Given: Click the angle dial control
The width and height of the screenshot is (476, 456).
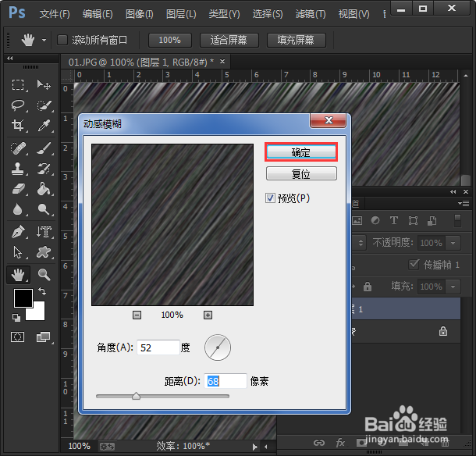Looking at the screenshot, I should click(218, 347).
